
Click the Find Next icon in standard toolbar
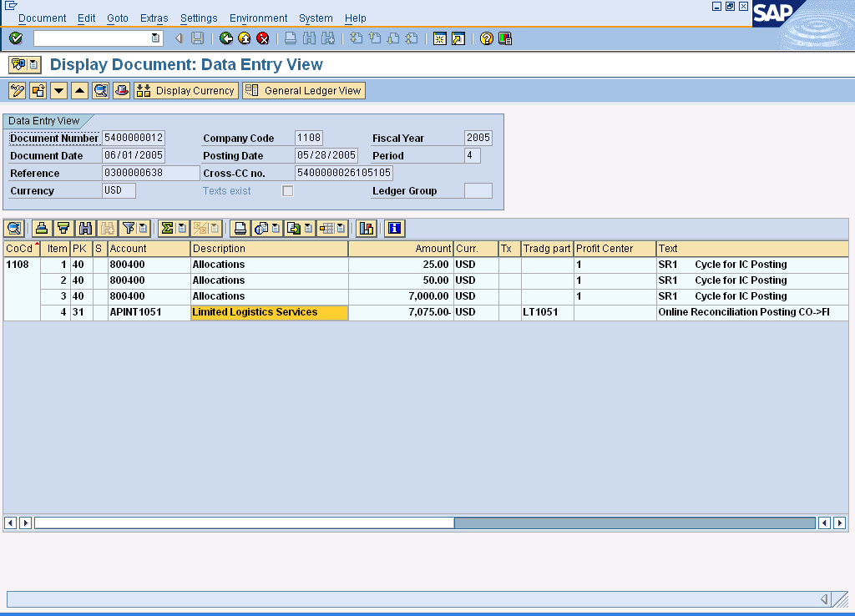(327, 38)
